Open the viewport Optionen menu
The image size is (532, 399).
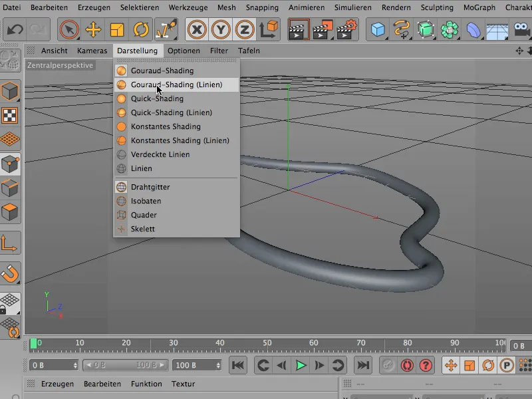tap(184, 51)
